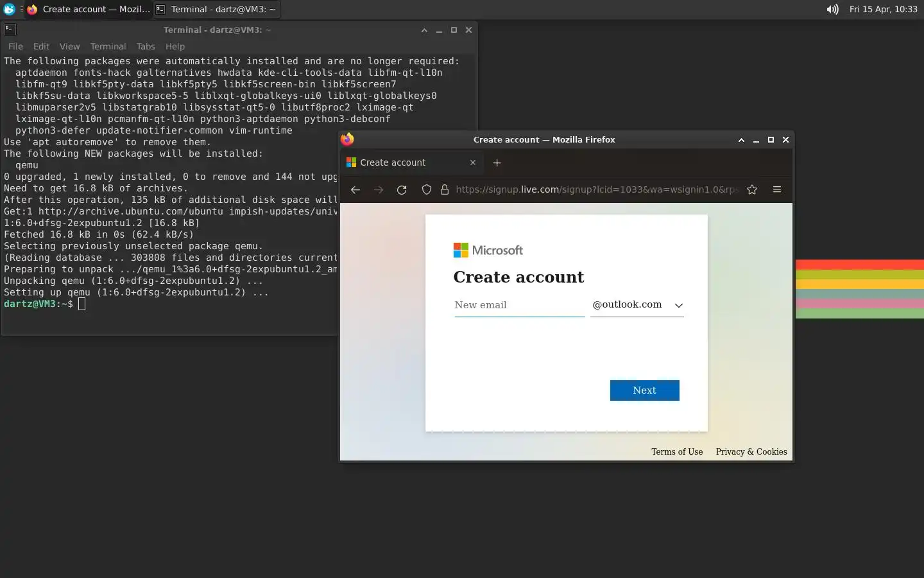The width and height of the screenshot is (924, 578).
Task: Open the Edit menu in Terminal
Action: [x=41, y=46]
